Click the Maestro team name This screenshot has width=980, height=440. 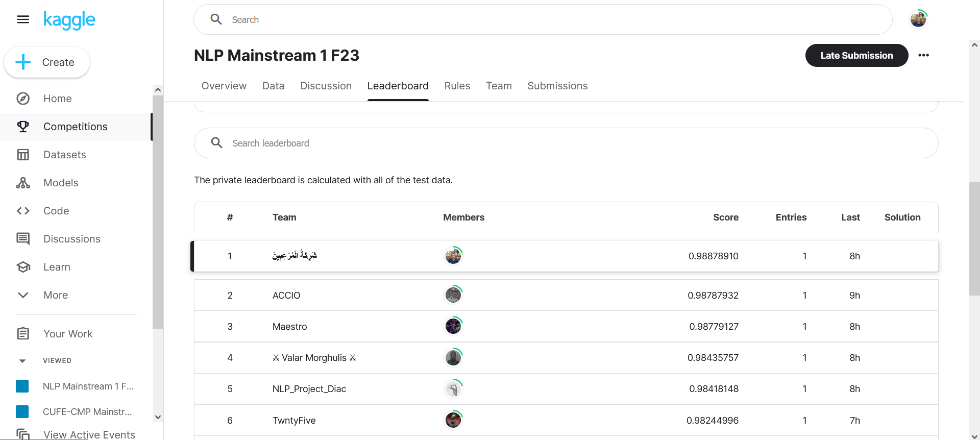click(x=289, y=326)
